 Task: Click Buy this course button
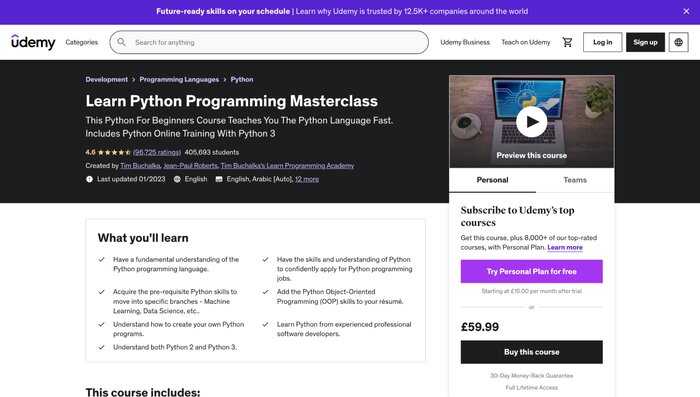(x=531, y=352)
